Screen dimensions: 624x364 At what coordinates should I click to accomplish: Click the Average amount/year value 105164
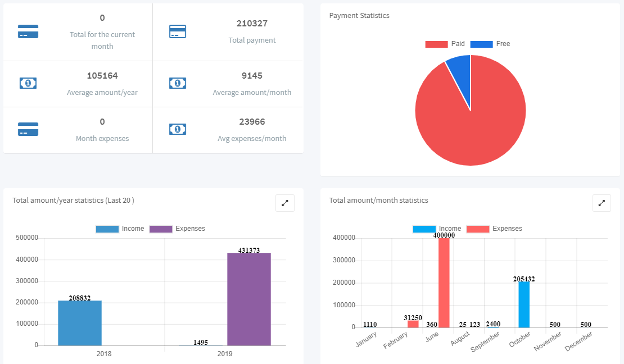pos(102,76)
